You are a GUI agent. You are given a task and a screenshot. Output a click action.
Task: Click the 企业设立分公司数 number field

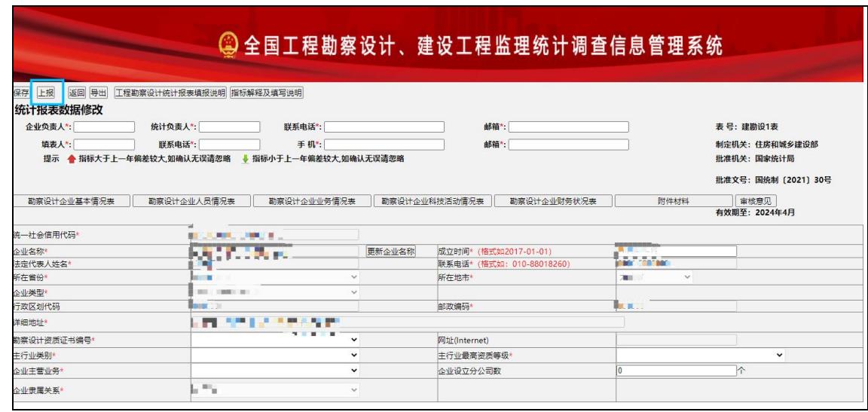(x=675, y=371)
